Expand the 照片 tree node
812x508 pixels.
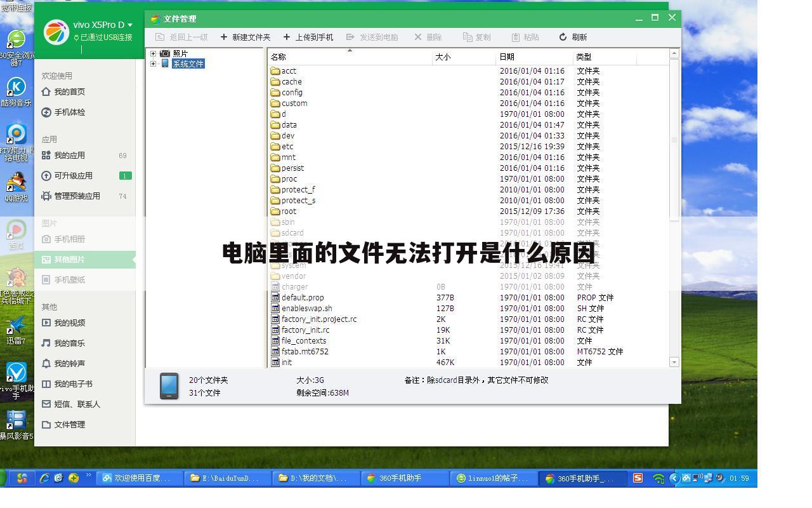(153, 53)
